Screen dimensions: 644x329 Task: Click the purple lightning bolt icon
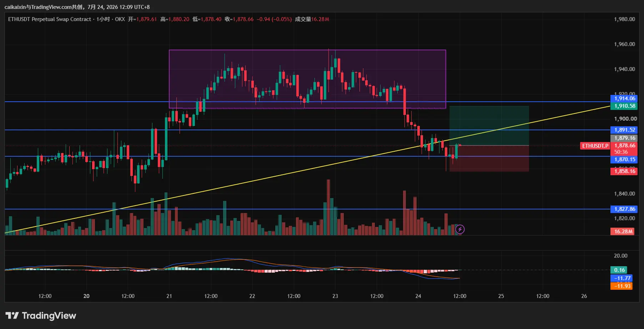[460, 229]
